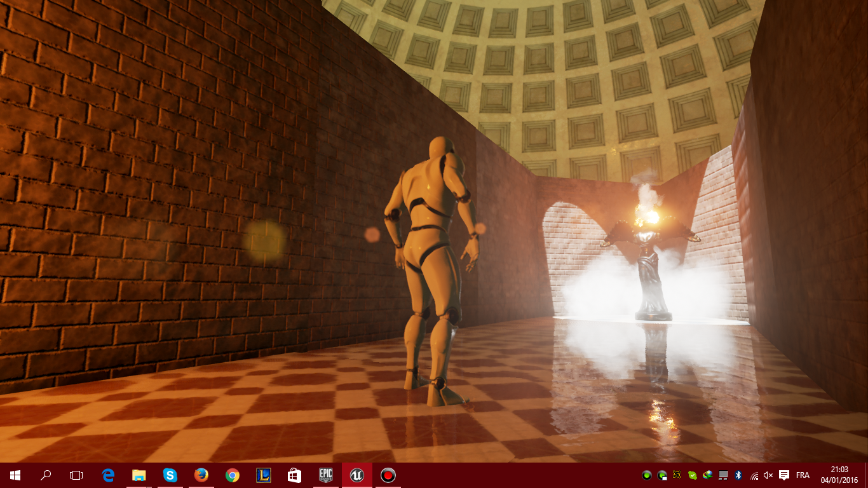The height and width of the screenshot is (488, 868).
Task: Open taskbar search magnifier
Action: 46,475
